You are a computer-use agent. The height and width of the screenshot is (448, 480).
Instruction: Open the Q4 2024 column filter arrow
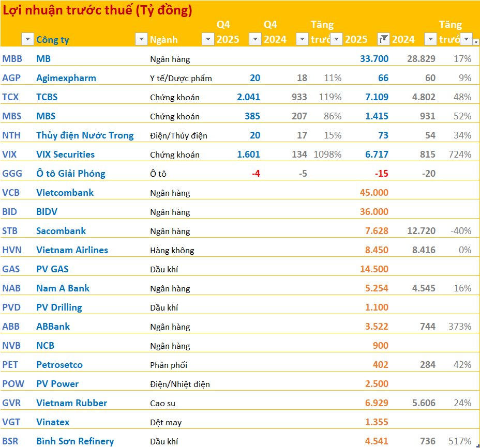[302, 39]
